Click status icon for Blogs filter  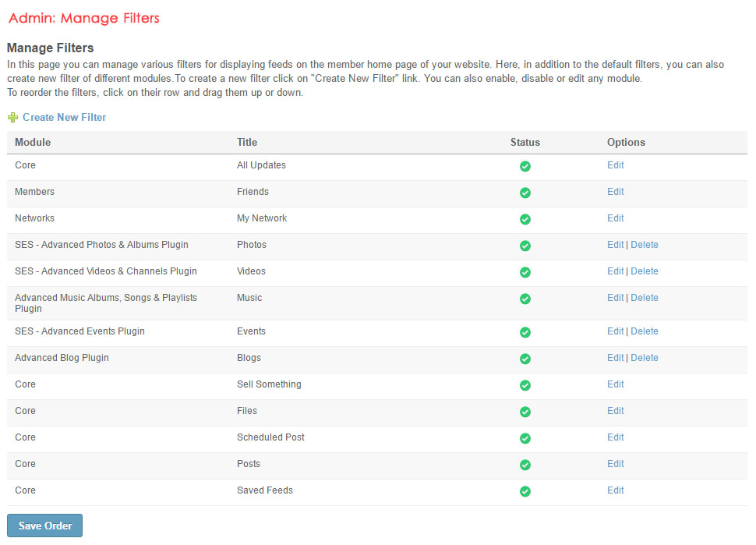point(525,359)
